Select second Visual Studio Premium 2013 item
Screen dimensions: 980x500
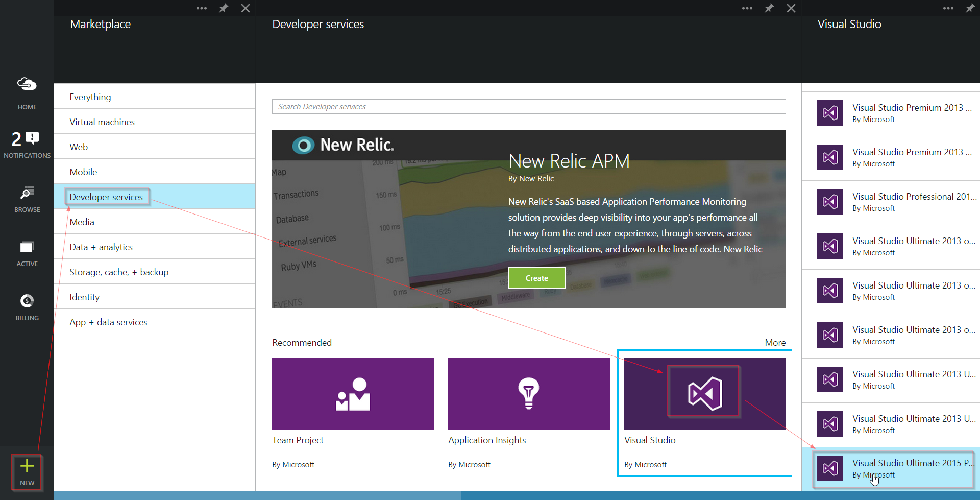[x=891, y=158]
